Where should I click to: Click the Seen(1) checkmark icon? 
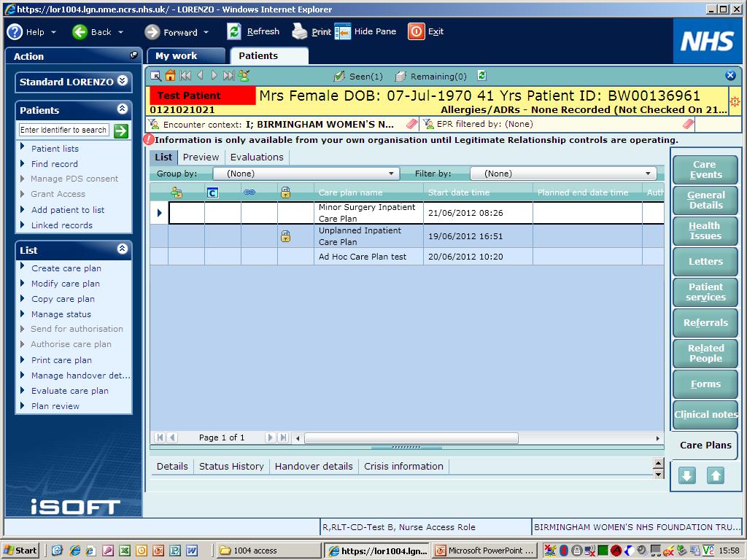[339, 76]
